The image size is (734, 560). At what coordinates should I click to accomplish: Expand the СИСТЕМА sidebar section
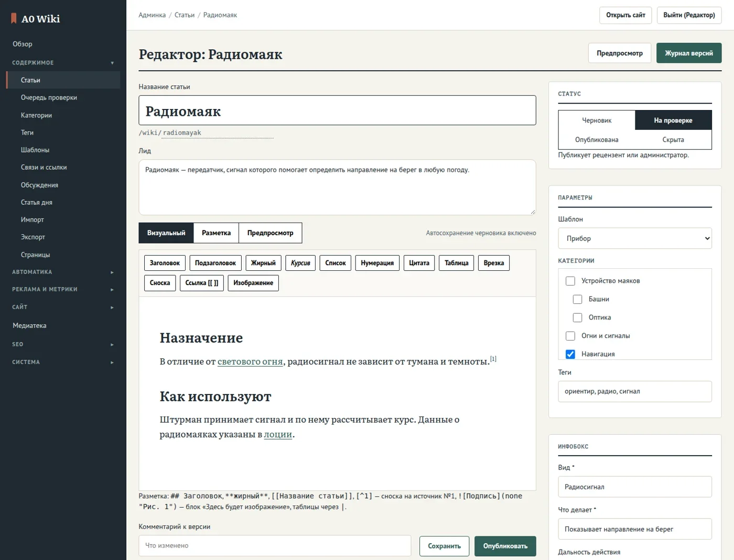tap(63, 362)
